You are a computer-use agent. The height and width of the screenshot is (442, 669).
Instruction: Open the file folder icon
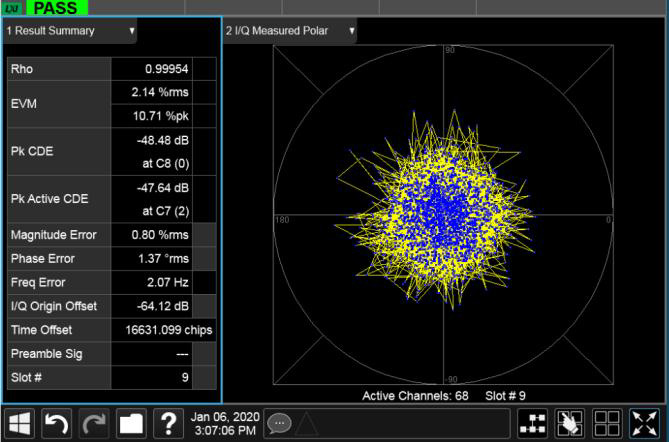pyautogui.click(x=131, y=423)
